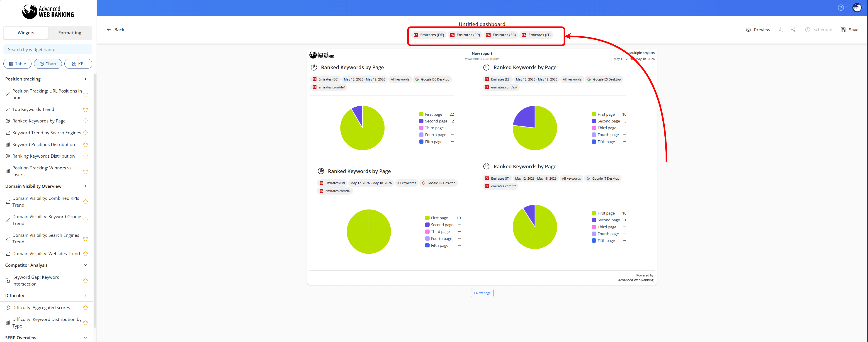Star Position Tracking: Winners vs losers
Image resolution: width=868 pixels, height=342 pixels.
click(x=86, y=171)
